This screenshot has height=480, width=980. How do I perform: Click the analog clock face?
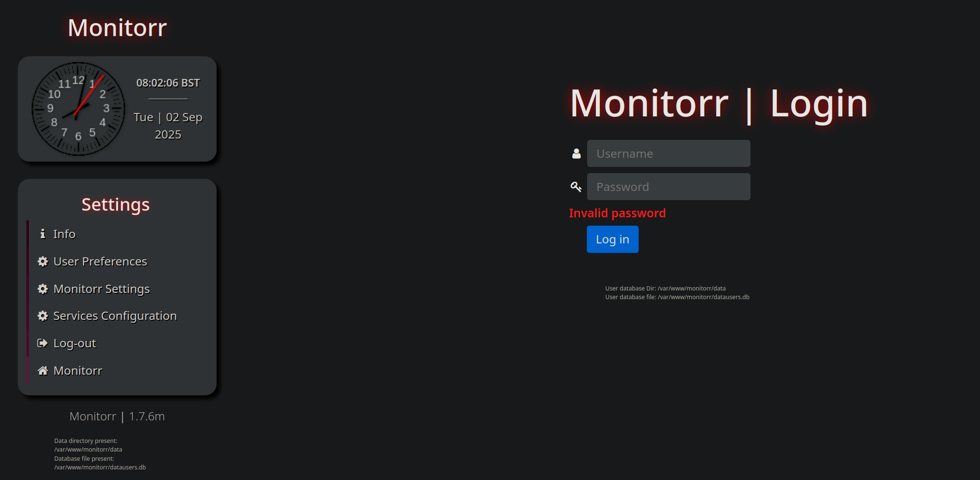click(x=78, y=109)
